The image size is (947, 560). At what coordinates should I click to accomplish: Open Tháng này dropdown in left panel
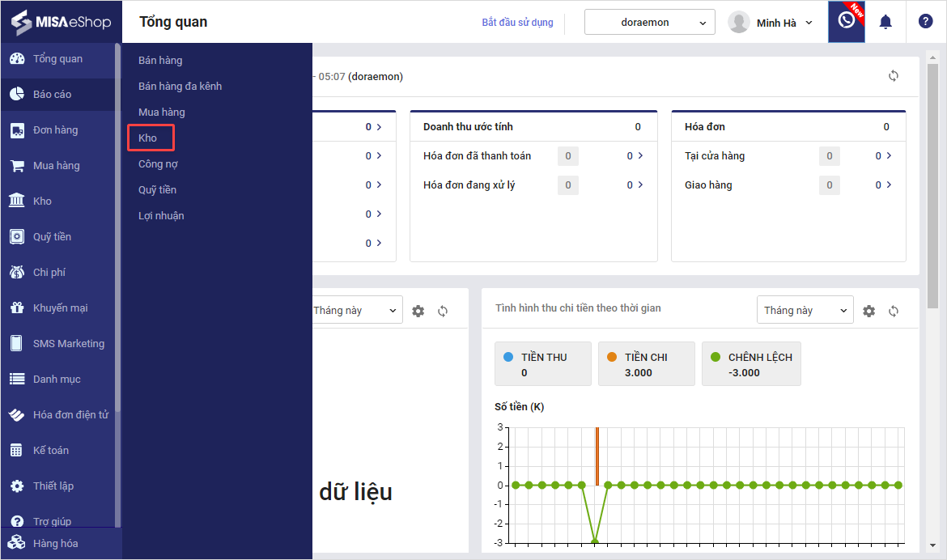point(356,310)
